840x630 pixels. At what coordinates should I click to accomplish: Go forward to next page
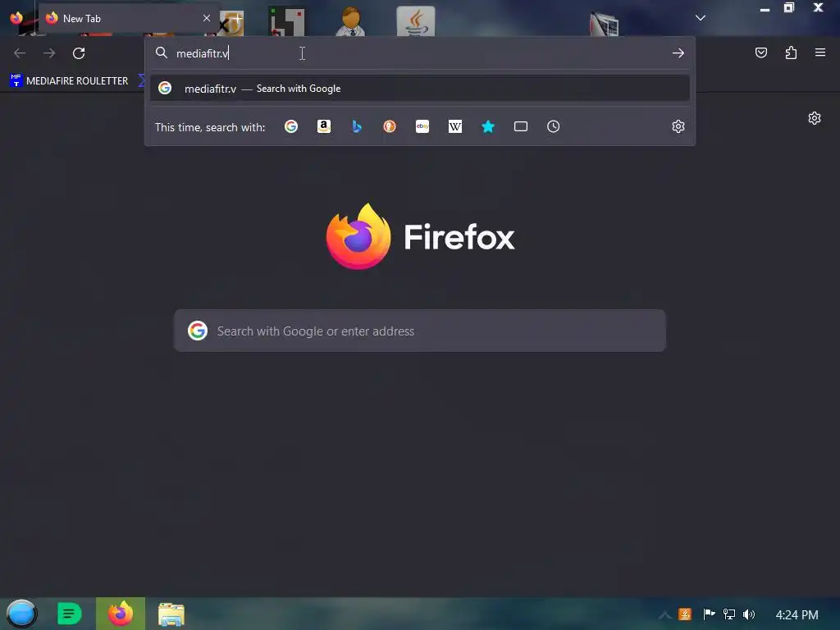tap(49, 53)
